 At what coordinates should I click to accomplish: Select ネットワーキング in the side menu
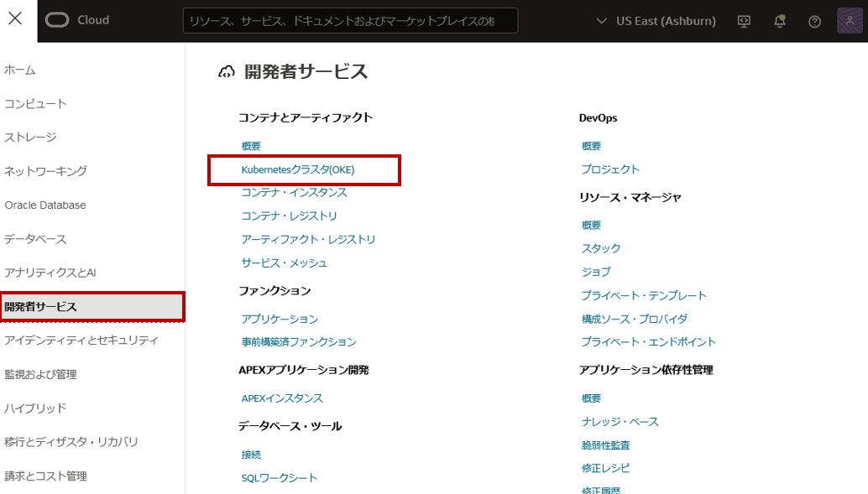[45, 171]
